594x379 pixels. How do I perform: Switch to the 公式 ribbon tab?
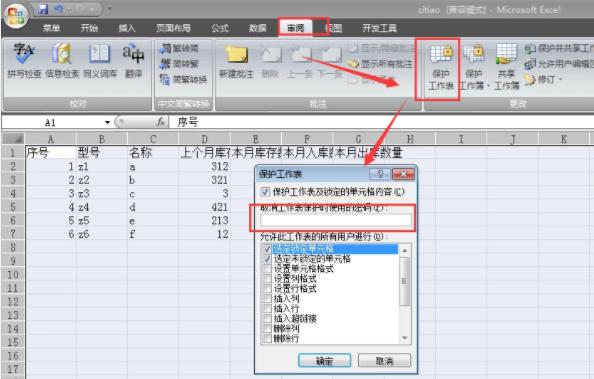point(220,28)
